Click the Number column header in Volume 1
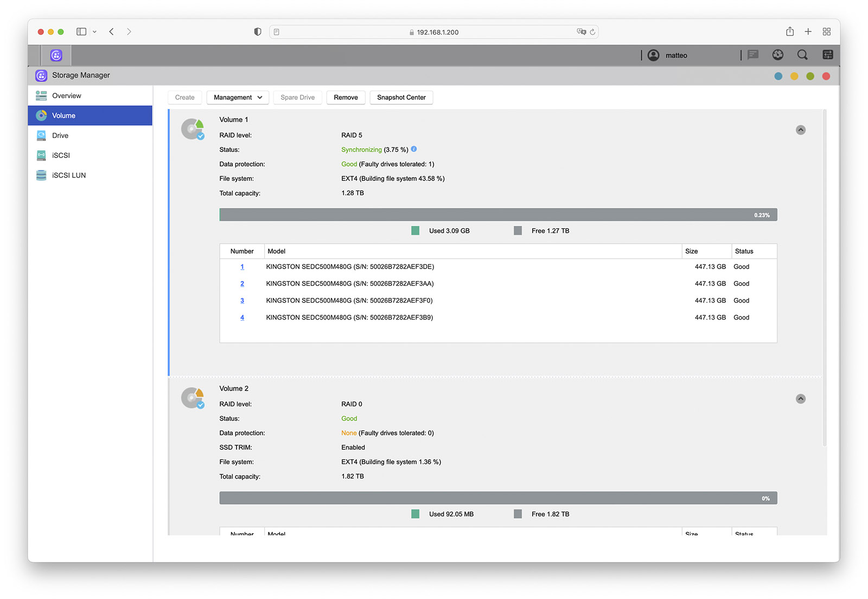Image resolution: width=868 pixels, height=599 pixels. coord(242,251)
